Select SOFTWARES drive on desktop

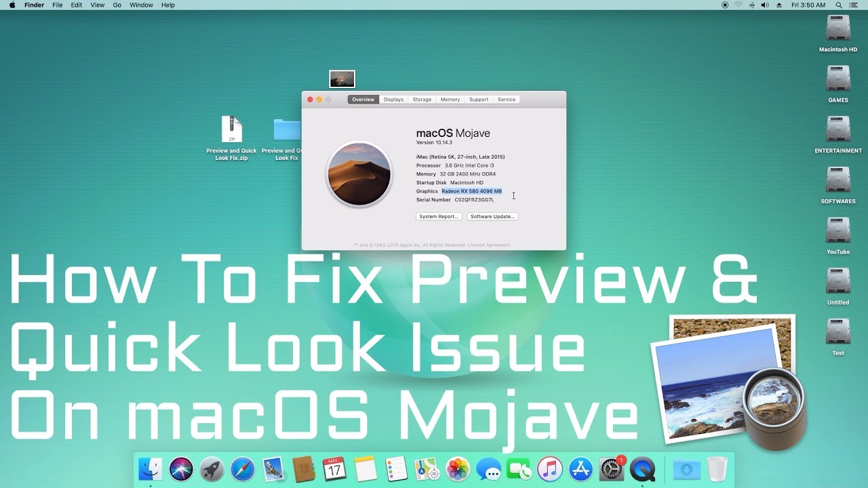[838, 185]
